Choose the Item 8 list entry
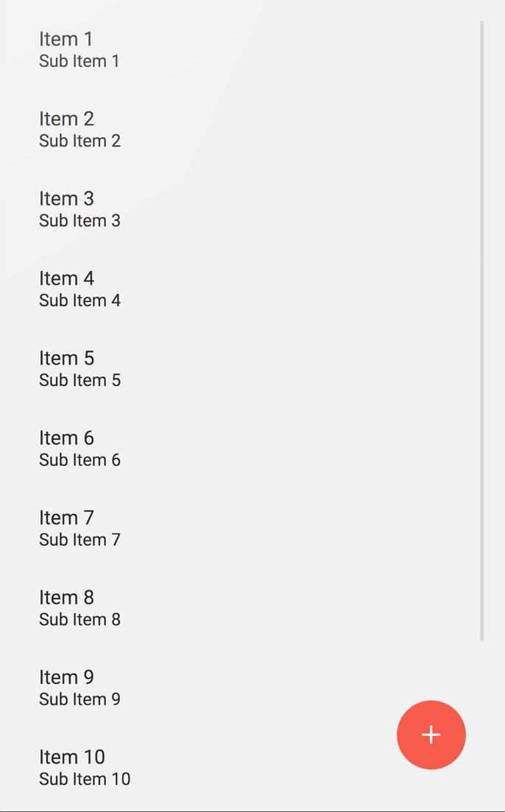The height and width of the screenshot is (812, 505). pyautogui.click(x=66, y=598)
